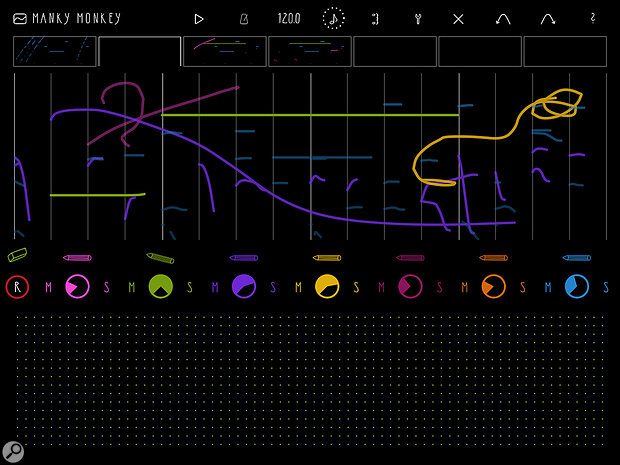
Task: Select the eraser tool
Action: tap(17, 255)
